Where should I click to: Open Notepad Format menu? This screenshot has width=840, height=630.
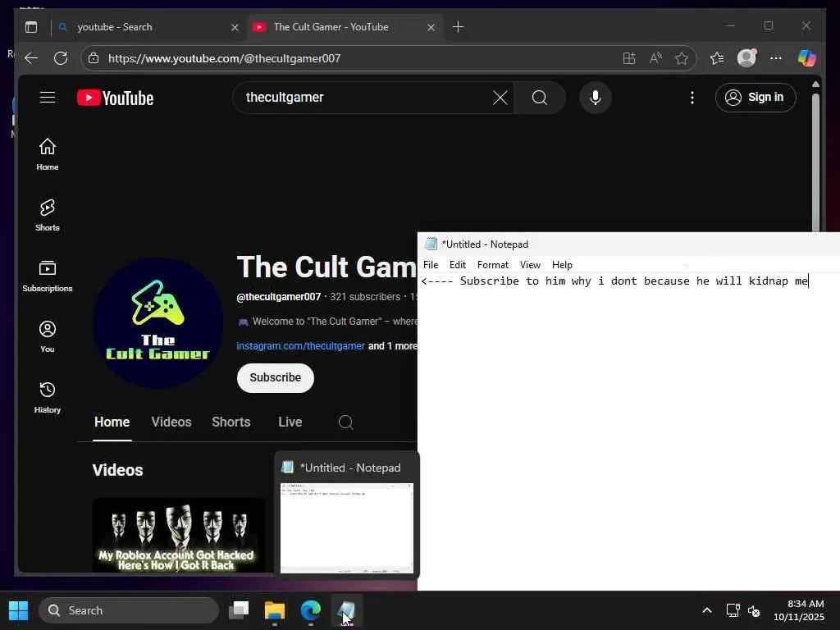click(493, 265)
